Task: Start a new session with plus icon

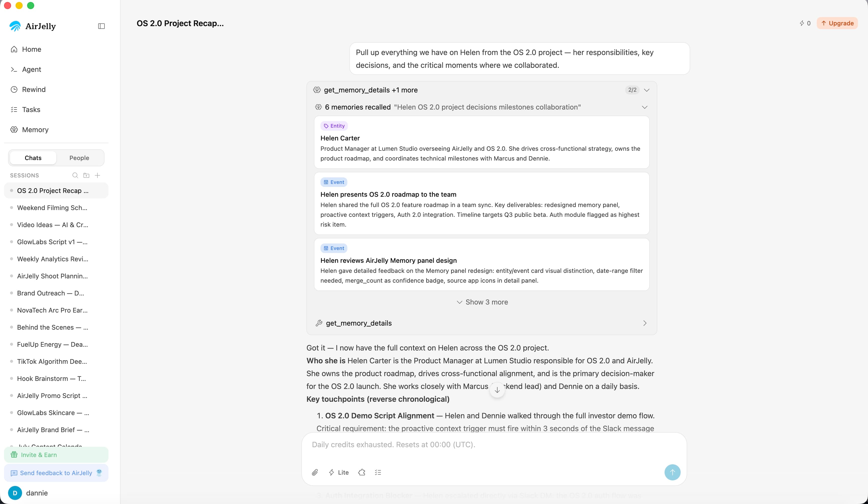Action: (x=97, y=175)
